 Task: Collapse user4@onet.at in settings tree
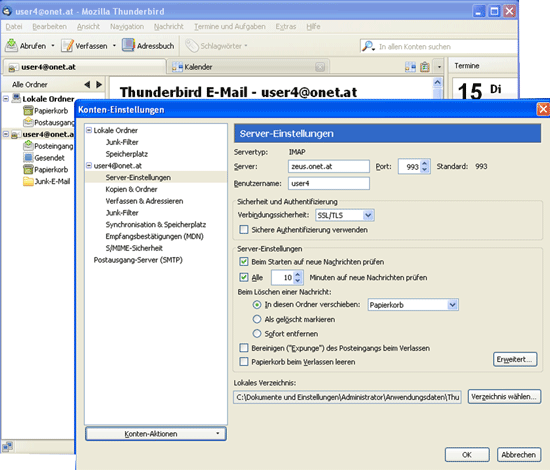coord(89,166)
